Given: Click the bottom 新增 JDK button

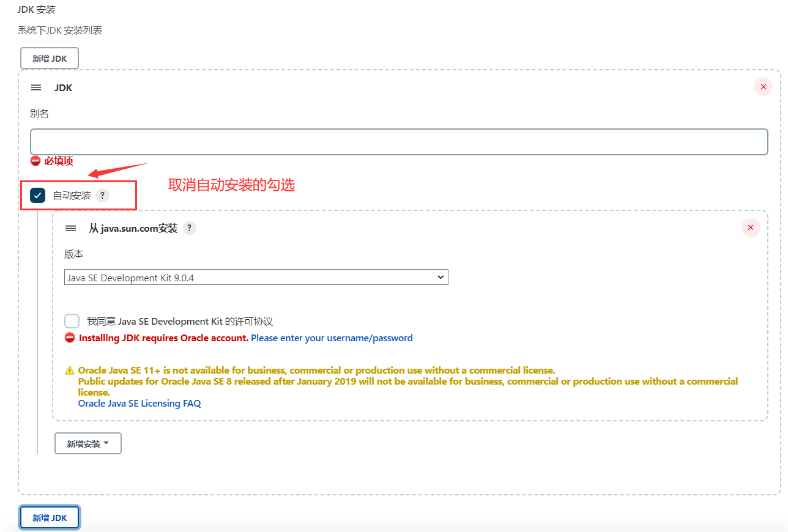Looking at the screenshot, I should coord(50,517).
